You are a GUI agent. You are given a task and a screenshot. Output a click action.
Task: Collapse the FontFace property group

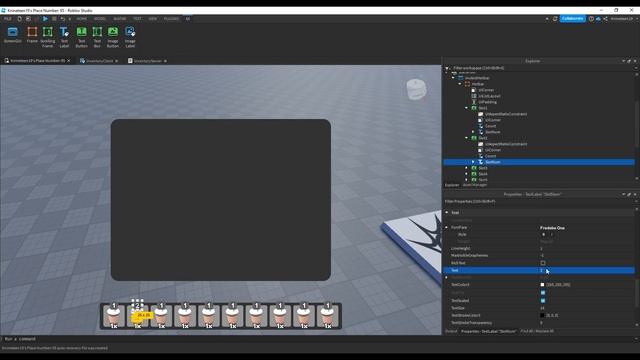[447, 227]
